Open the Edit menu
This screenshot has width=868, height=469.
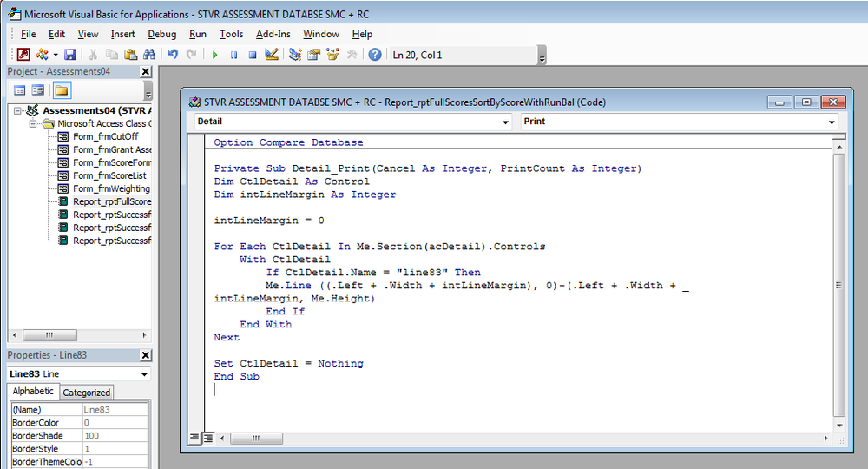(56, 35)
